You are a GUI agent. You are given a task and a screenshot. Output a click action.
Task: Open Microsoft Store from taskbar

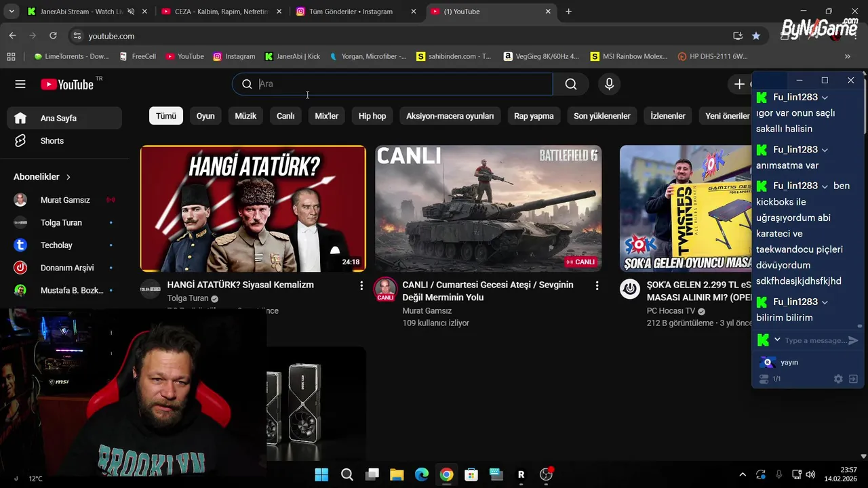(x=471, y=474)
